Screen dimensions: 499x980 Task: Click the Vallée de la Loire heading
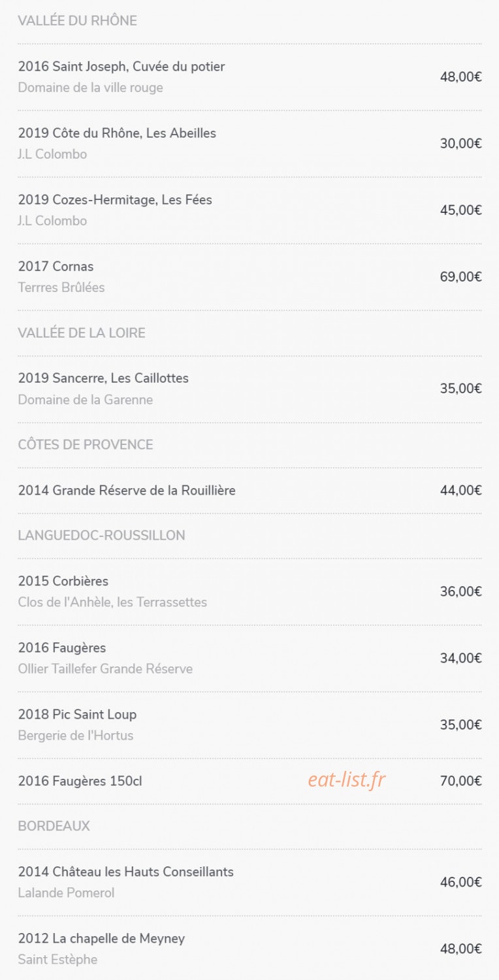82,333
